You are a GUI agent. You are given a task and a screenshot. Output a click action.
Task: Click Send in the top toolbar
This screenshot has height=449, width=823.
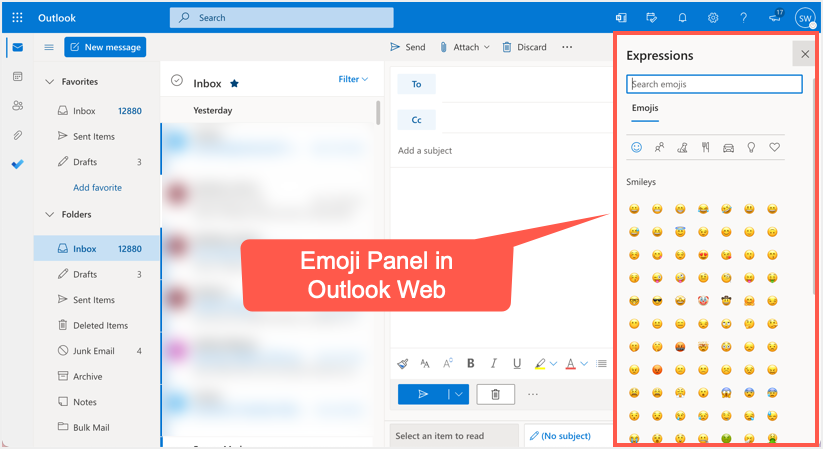pyautogui.click(x=408, y=47)
